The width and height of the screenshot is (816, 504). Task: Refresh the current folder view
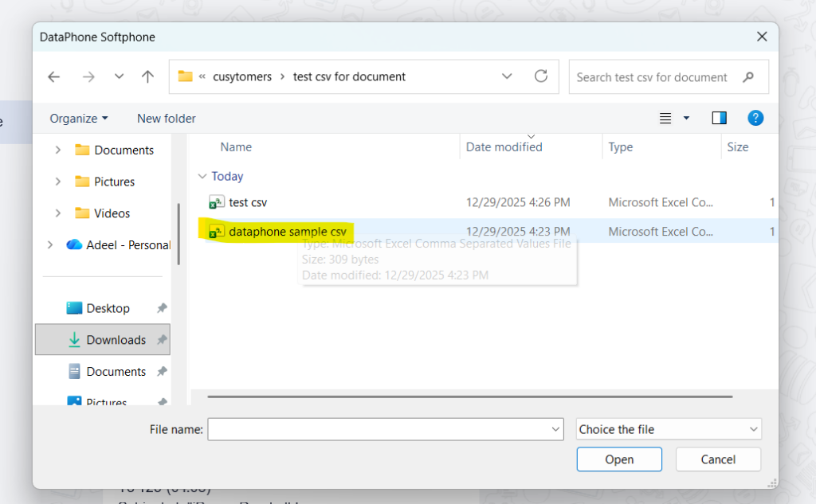click(541, 76)
